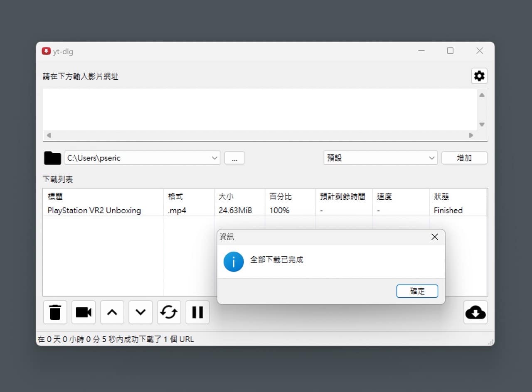Click the 24.63MiB size cell

pyautogui.click(x=235, y=211)
